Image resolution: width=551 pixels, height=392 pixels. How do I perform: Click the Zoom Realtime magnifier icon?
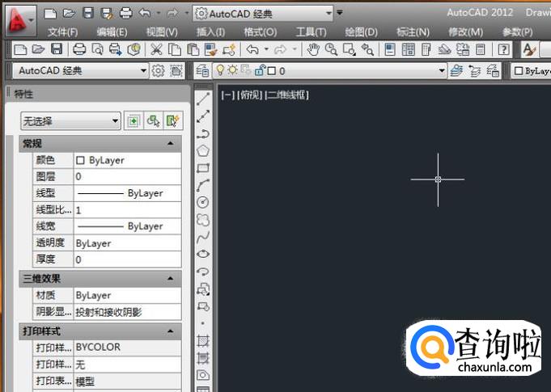click(331, 49)
